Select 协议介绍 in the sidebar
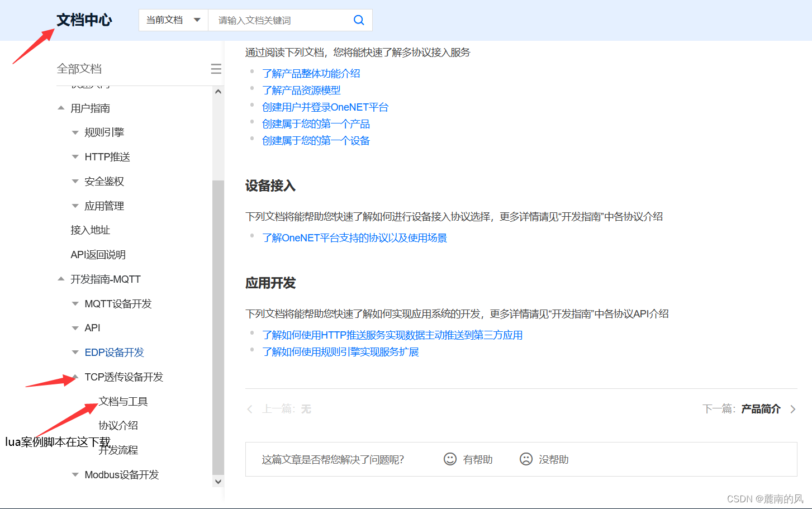812x509 pixels. (x=118, y=426)
